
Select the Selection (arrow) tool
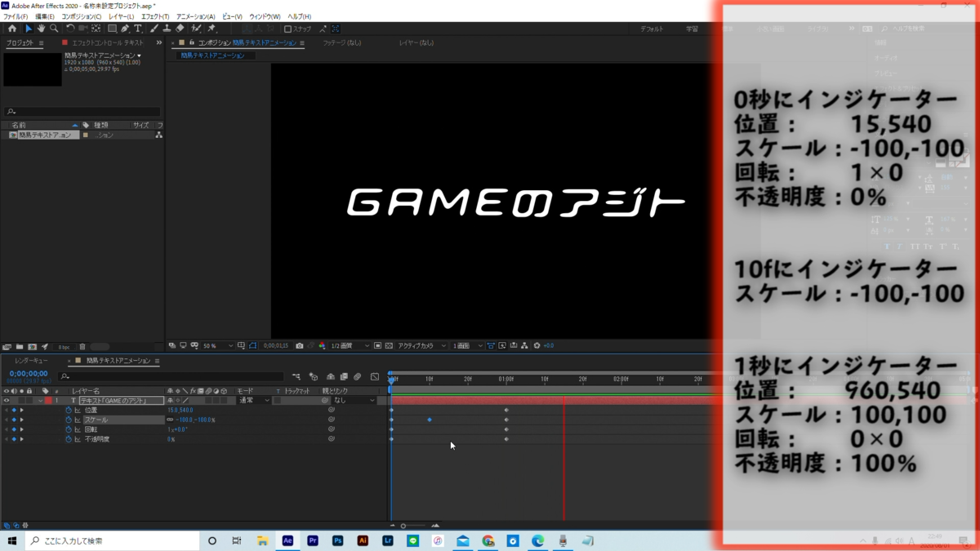click(28, 29)
